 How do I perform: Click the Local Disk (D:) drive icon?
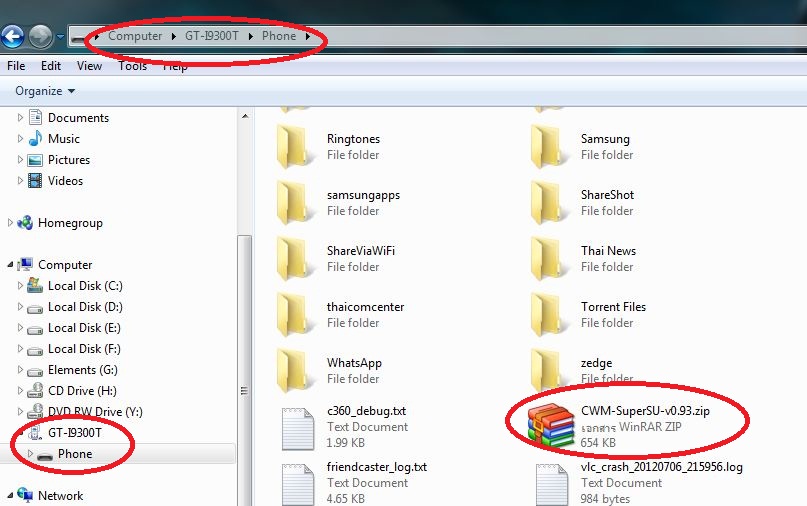(x=35, y=307)
